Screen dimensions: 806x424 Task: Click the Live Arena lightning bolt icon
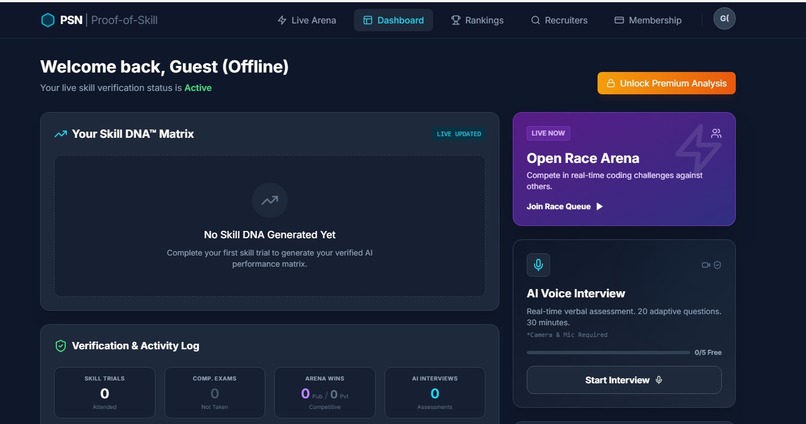click(x=282, y=20)
